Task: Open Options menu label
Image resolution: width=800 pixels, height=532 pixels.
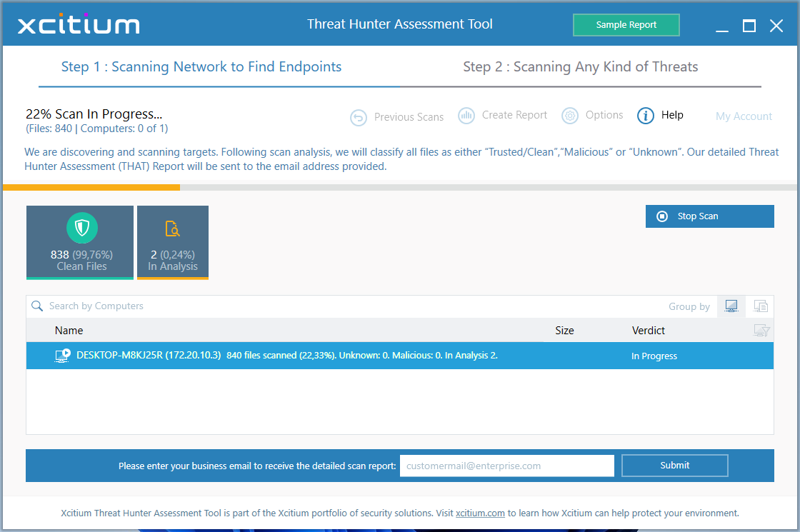Action: coord(604,115)
